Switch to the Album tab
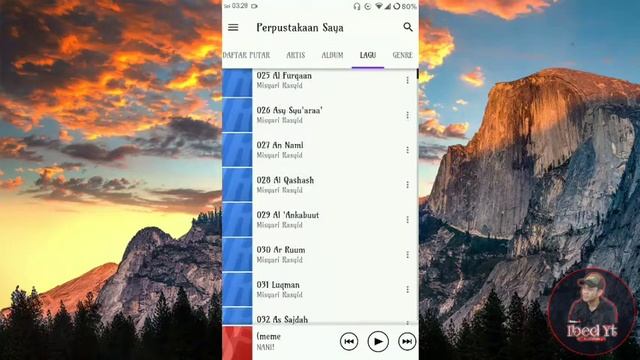The height and width of the screenshot is (360, 640). click(332, 55)
